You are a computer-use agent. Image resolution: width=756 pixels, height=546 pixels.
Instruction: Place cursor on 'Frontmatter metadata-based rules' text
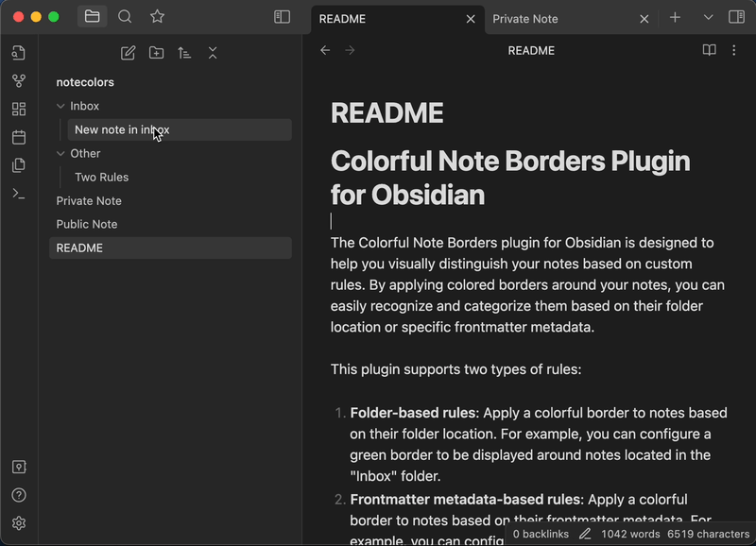pos(465,500)
